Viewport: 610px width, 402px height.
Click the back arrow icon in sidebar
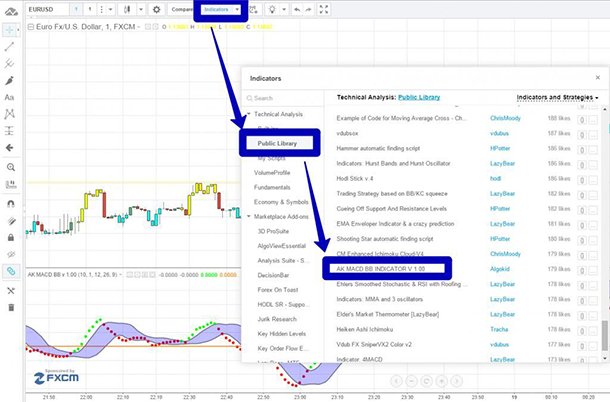(9, 148)
